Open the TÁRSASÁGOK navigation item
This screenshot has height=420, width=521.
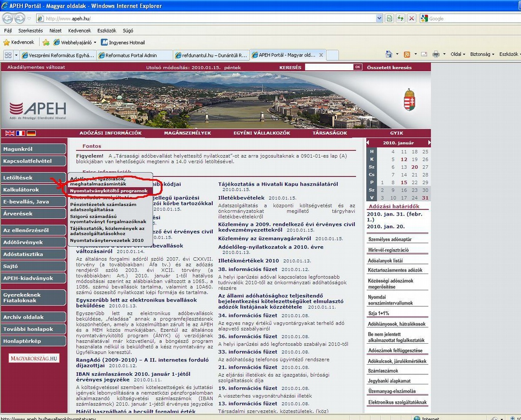coord(330,133)
